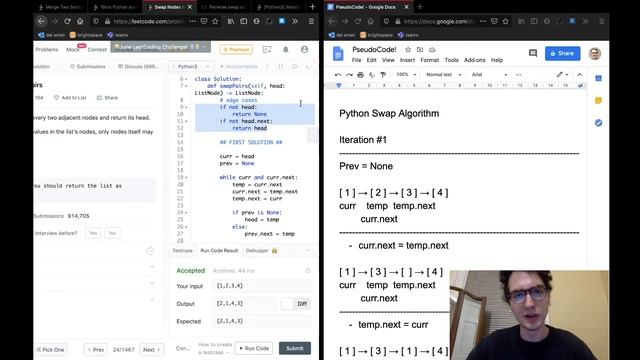
Task: Open the Add-ons menu in Google Docs
Action: click(474, 60)
